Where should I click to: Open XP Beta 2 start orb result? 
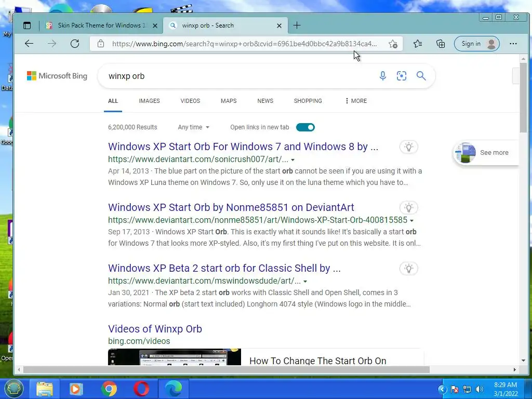tap(224, 268)
